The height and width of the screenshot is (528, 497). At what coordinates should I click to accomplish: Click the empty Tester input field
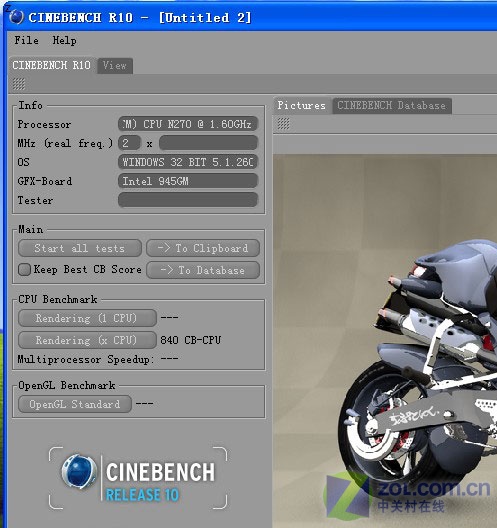[188, 200]
